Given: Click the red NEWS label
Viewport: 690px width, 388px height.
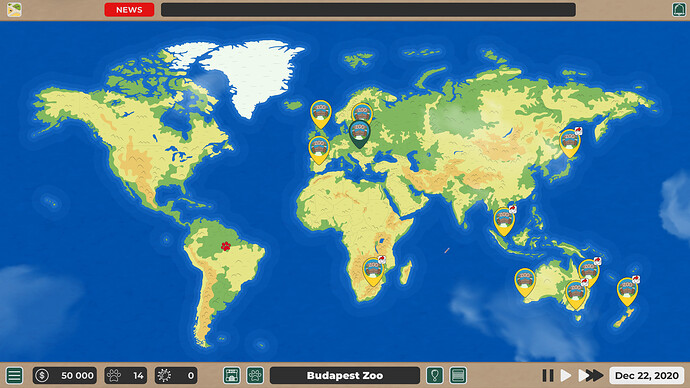Looking at the screenshot, I should point(129,10).
